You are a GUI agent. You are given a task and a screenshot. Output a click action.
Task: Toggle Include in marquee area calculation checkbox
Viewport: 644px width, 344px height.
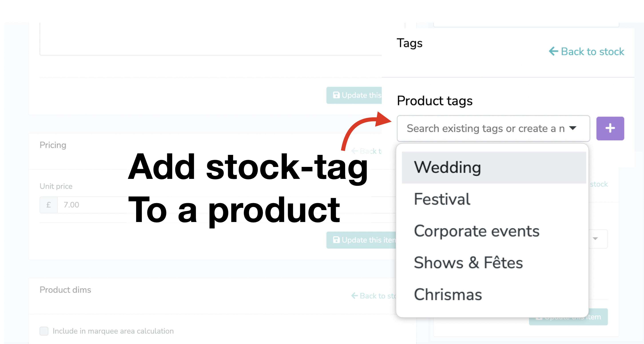click(44, 331)
